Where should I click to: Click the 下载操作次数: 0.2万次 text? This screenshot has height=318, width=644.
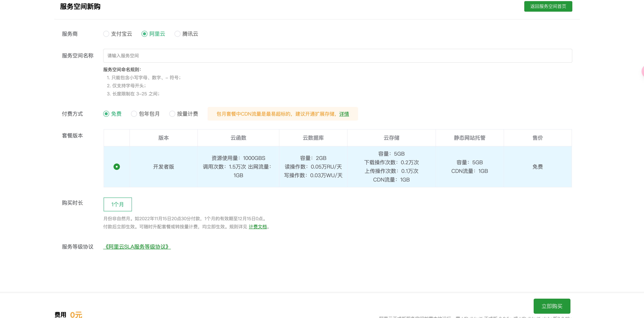pos(391,162)
